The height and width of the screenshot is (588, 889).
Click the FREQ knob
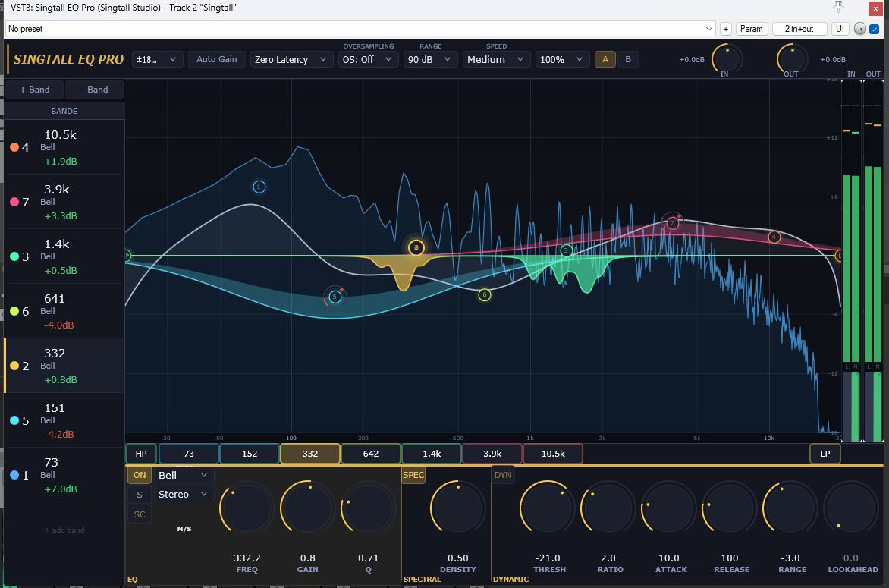click(247, 508)
